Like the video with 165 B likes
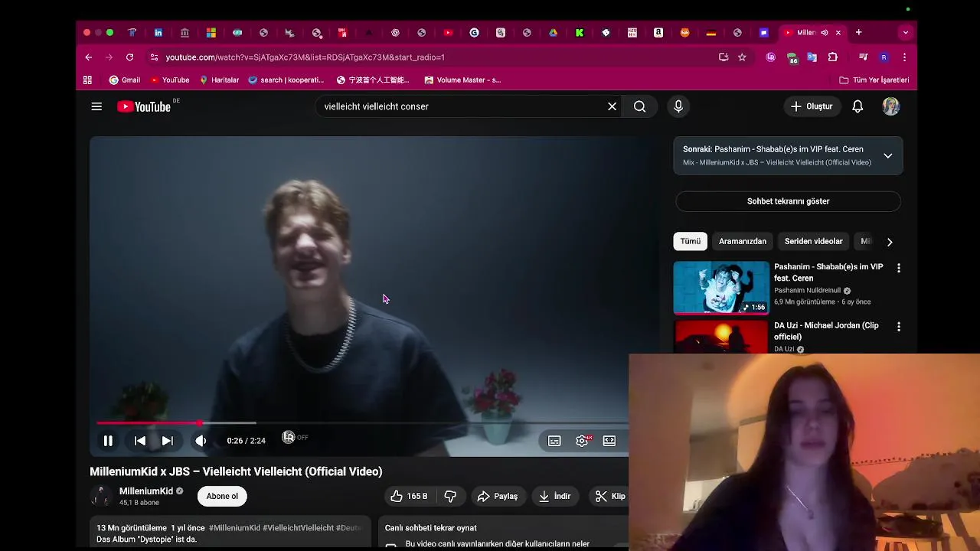 (x=410, y=496)
